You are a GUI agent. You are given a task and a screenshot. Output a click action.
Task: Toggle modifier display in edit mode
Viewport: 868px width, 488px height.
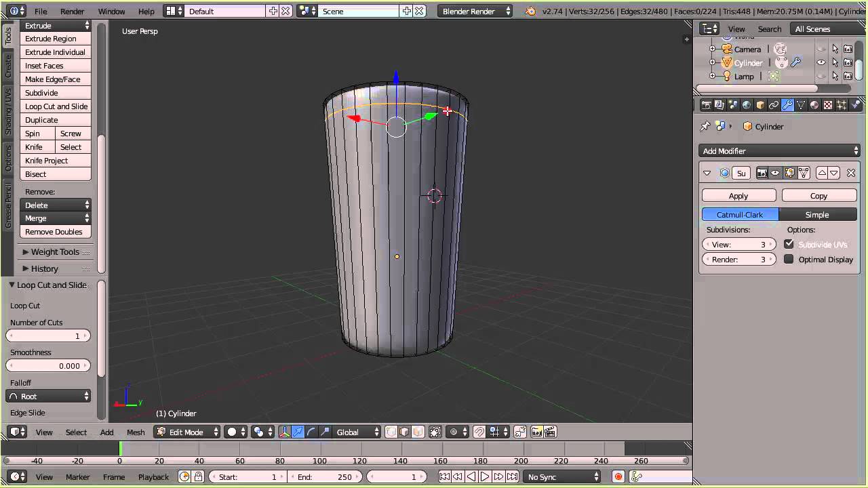(789, 173)
